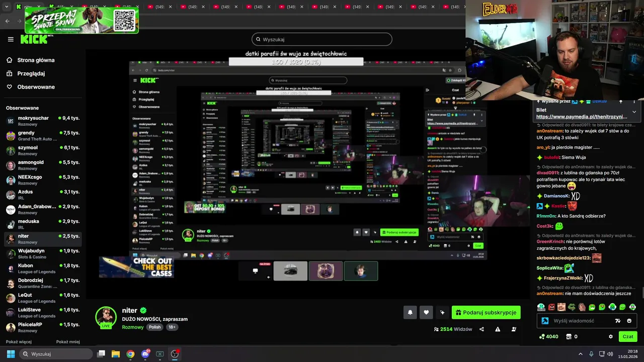The image size is (644, 362).
Task: Open OBS icon on taskbar
Action: click(175, 354)
